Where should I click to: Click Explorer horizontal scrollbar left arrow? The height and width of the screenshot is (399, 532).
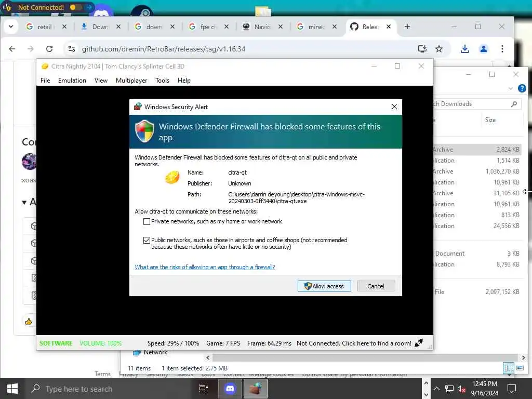point(208,357)
